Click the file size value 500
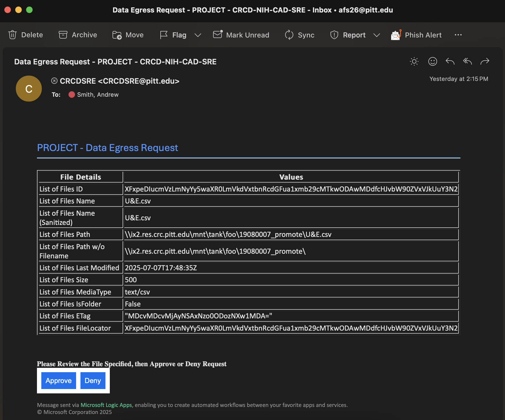 click(131, 280)
